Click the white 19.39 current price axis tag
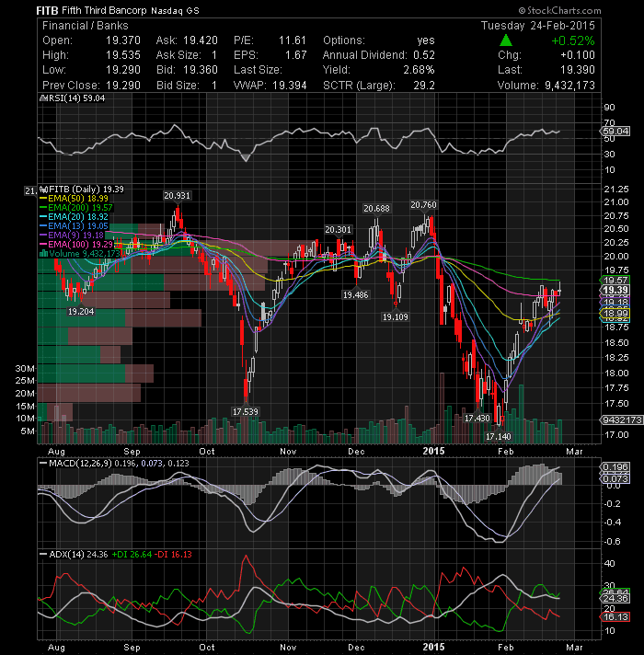 [x=615, y=290]
